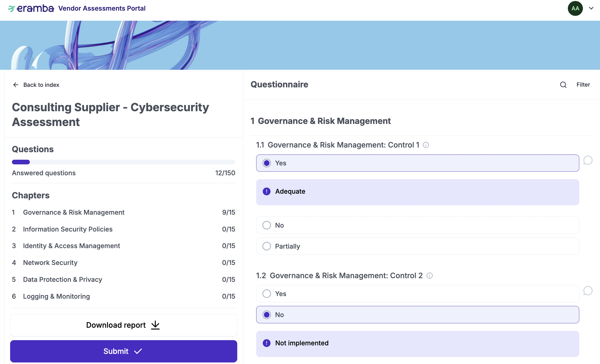
Task: Select Yes radio for Control 2
Action: point(267,293)
